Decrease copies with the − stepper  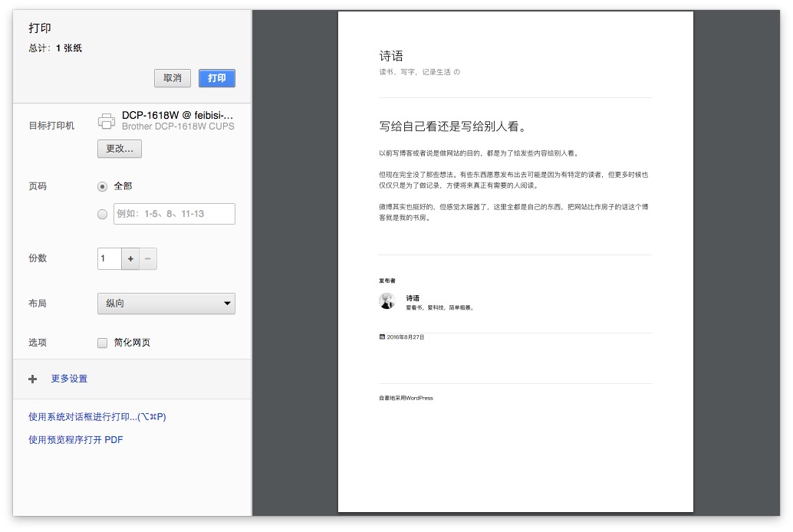coord(147,258)
